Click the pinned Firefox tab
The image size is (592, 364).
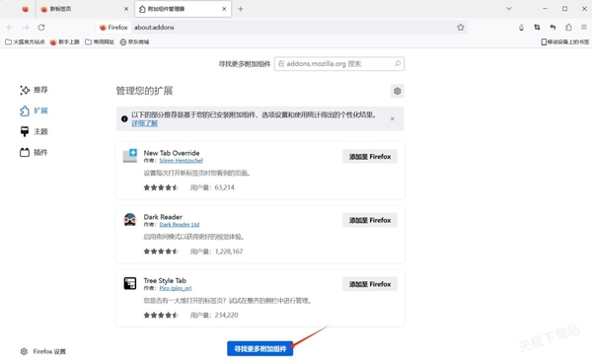(26, 9)
